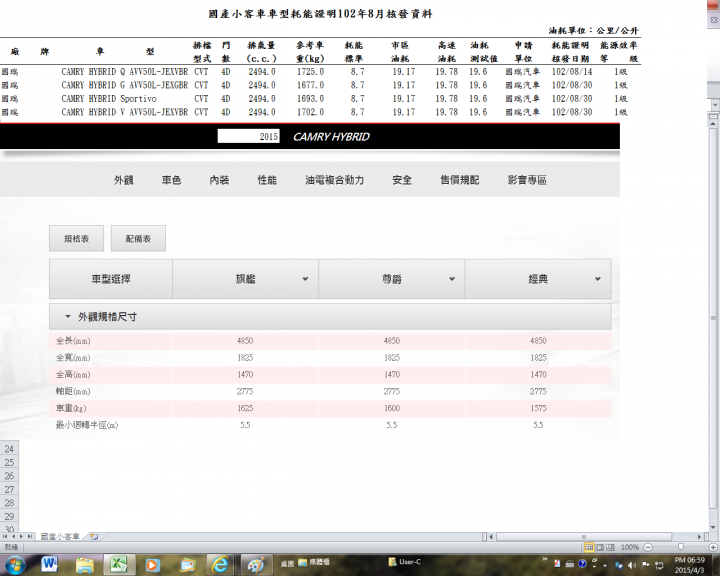The image size is (720, 576).
Task: Open the 媒體櫃 library toolbar on taskbar
Action: pyautogui.click(x=314, y=562)
